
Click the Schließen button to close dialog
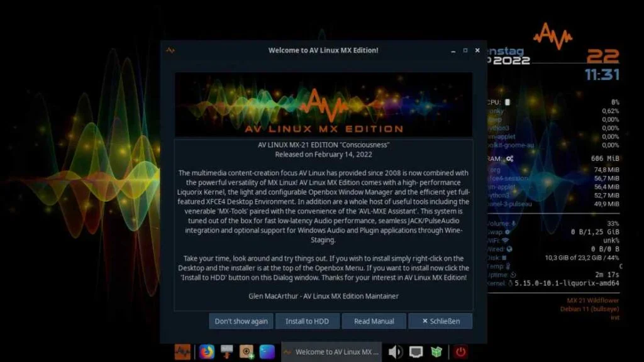[x=440, y=321]
